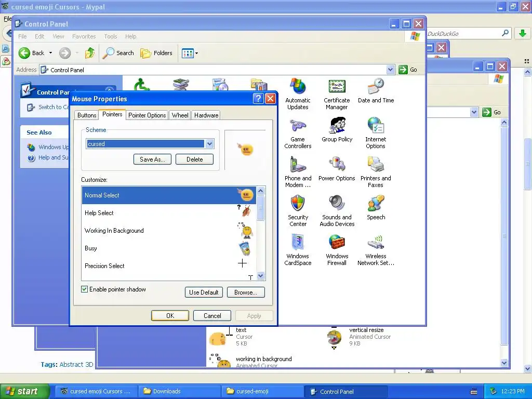Select the Precision Select cursor row
Viewport: 532px width, 399px height.
click(x=169, y=265)
